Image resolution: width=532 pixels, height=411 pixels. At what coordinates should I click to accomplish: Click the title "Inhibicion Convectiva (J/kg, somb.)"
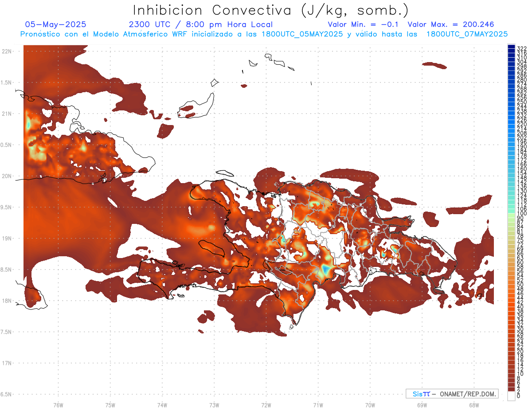click(x=271, y=10)
